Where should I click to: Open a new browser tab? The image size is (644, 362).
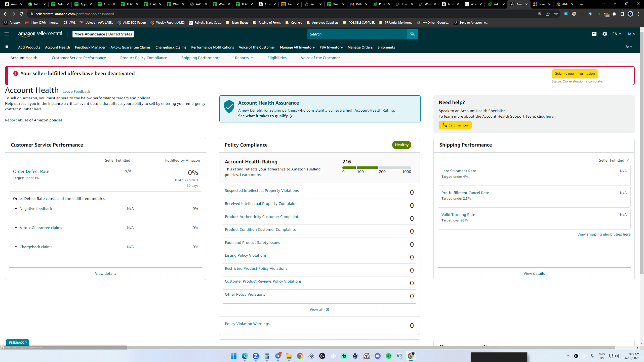582,4
